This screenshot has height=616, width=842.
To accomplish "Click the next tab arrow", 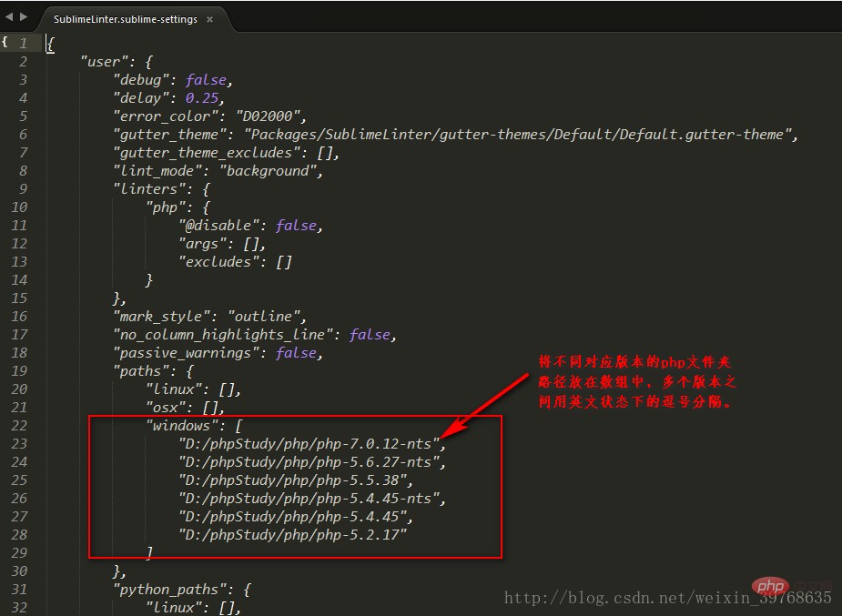I will [x=24, y=17].
